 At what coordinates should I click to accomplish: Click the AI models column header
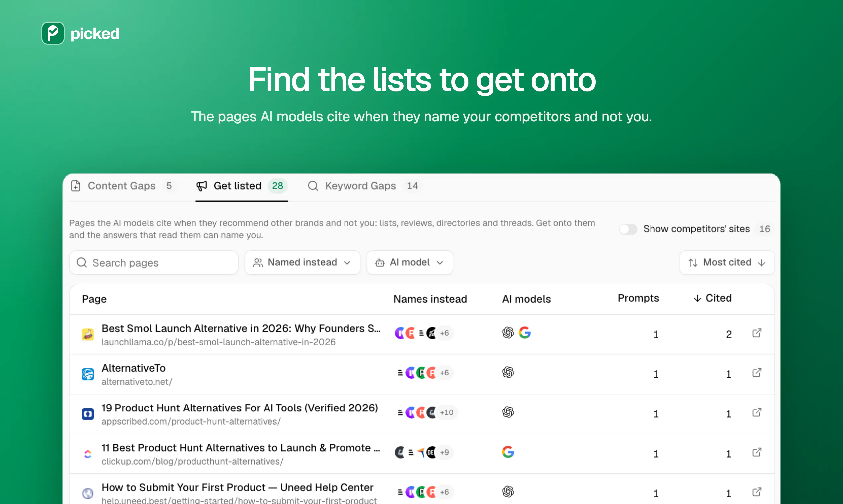[526, 299]
